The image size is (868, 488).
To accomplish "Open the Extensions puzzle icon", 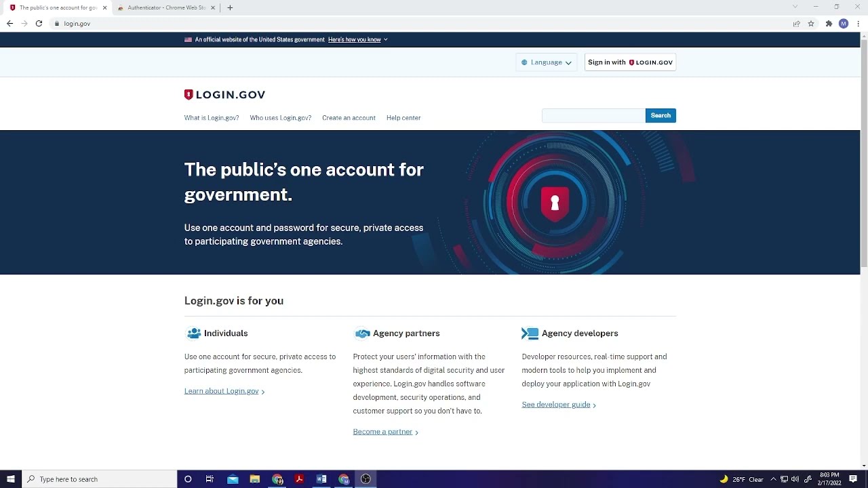I will (x=829, y=24).
